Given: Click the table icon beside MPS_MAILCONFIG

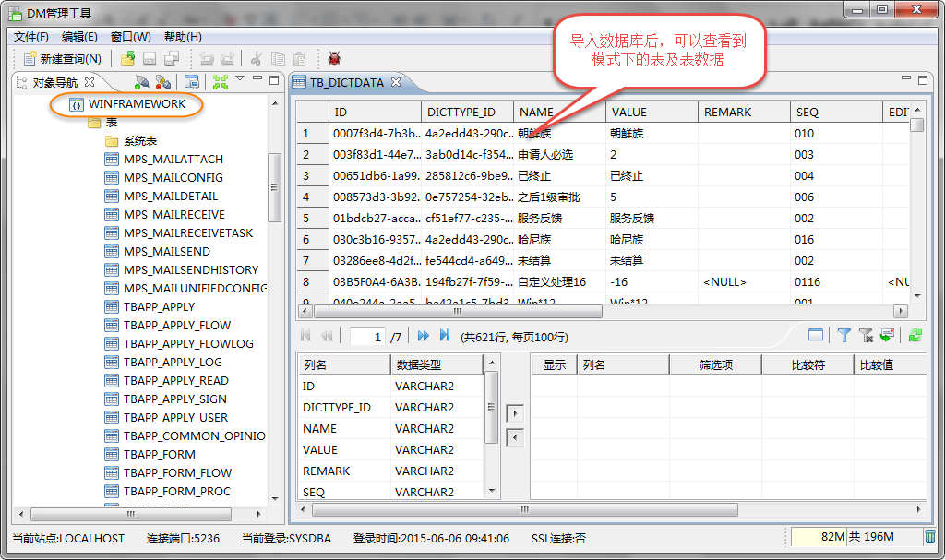Looking at the screenshot, I should pyautogui.click(x=112, y=178).
